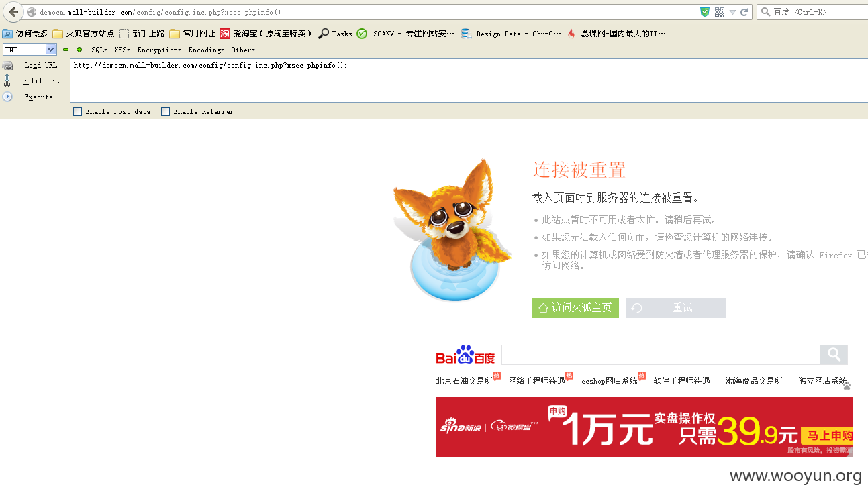Screen dimensions: 868x495
Task: Click the Execute button label
Action: (x=39, y=97)
